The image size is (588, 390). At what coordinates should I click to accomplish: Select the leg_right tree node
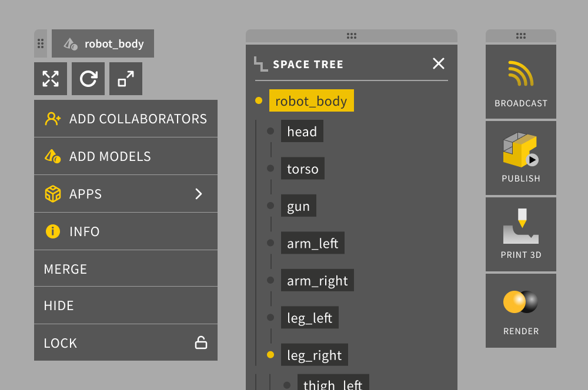click(314, 355)
